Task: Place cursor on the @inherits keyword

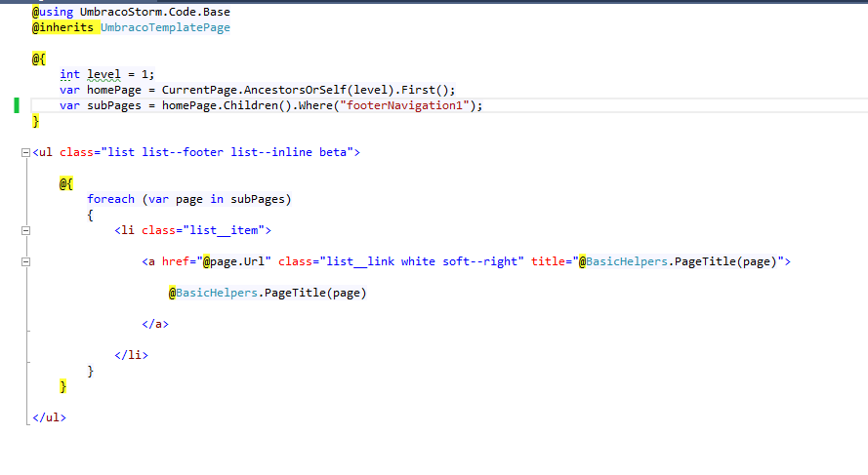Action: point(62,27)
